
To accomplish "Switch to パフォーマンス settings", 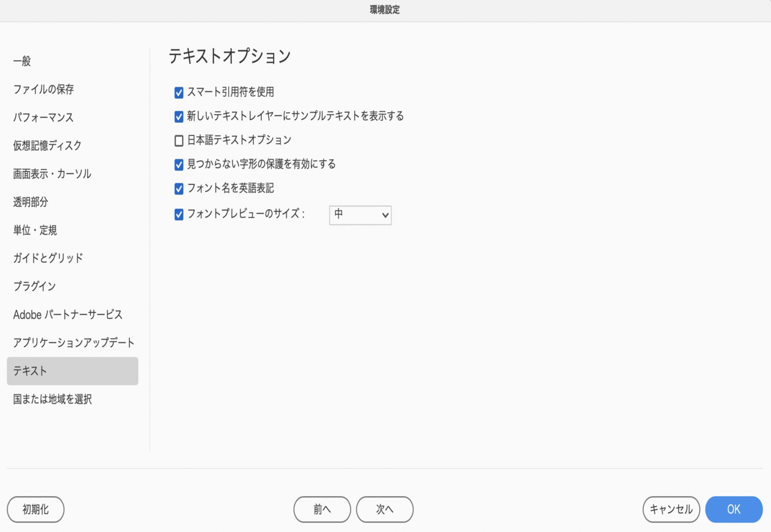I will (x=43, y=117).
